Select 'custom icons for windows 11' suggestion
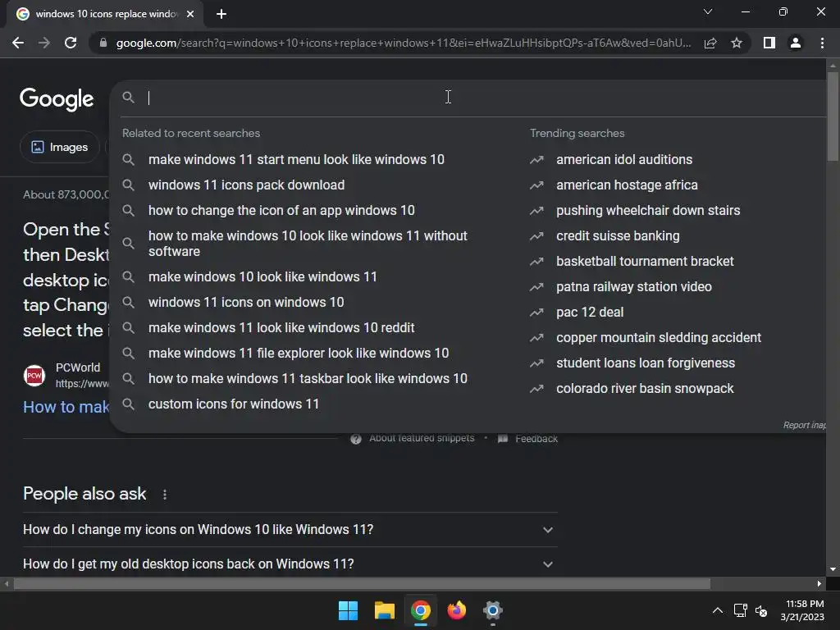The image size is (840, 630). pyautogui.click(x=234, y=404)
